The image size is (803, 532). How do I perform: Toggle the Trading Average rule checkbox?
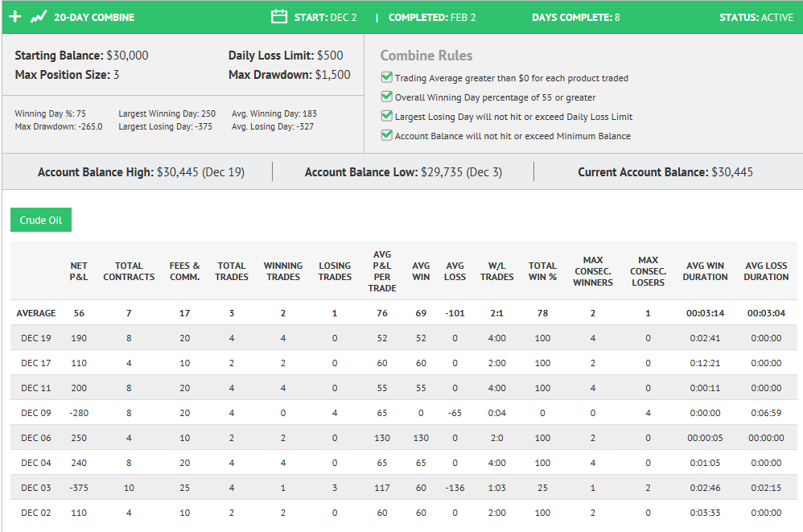point(387,77)
